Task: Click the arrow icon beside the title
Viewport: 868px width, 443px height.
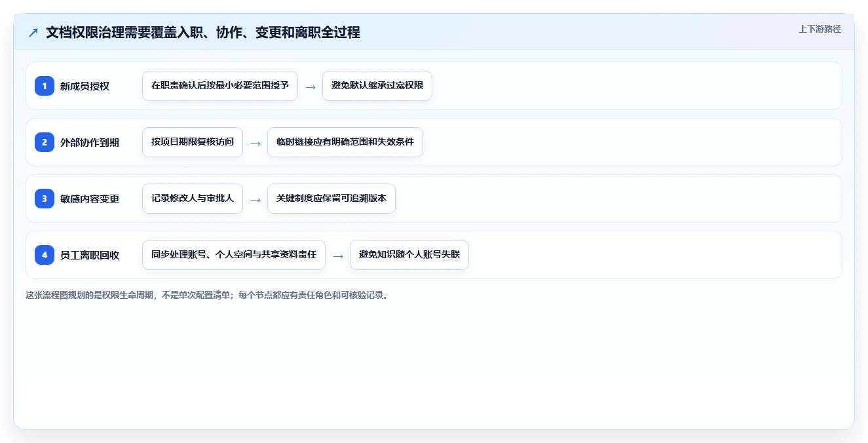Action: coord(33,32)
